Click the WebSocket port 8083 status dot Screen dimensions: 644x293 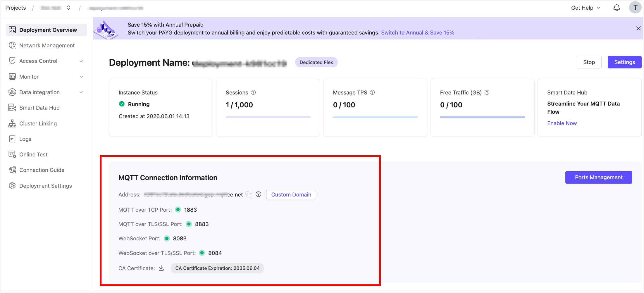pos(167,238)
